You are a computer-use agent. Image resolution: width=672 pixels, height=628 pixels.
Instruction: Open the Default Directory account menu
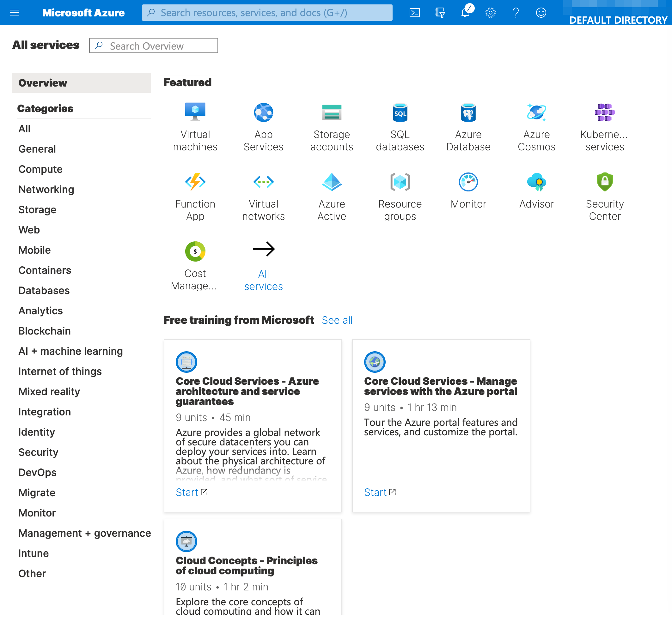tap(618, 13)
